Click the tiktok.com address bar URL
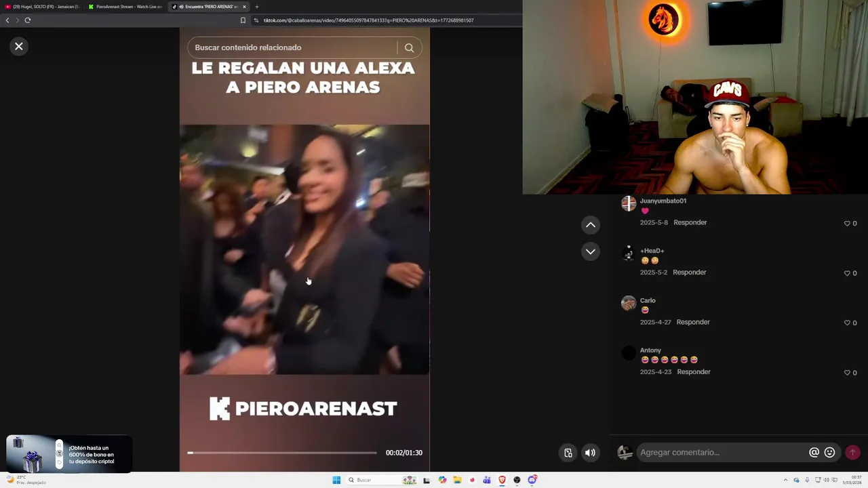868x488 pixels. 369,20
